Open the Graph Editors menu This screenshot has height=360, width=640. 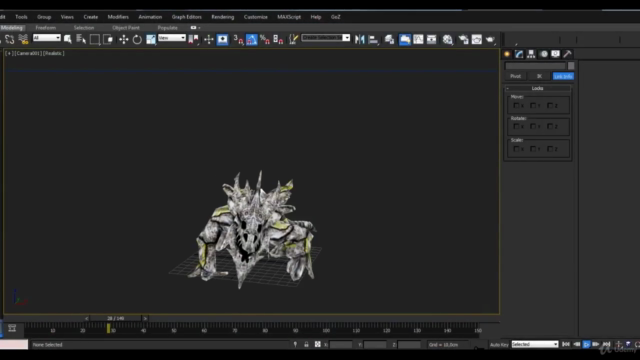pos(187,17)
